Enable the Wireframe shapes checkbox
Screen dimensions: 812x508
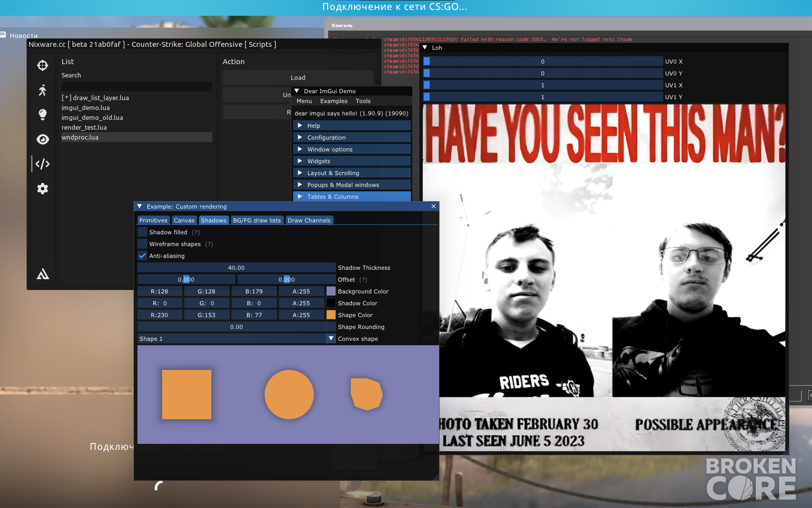click(142, 244)
